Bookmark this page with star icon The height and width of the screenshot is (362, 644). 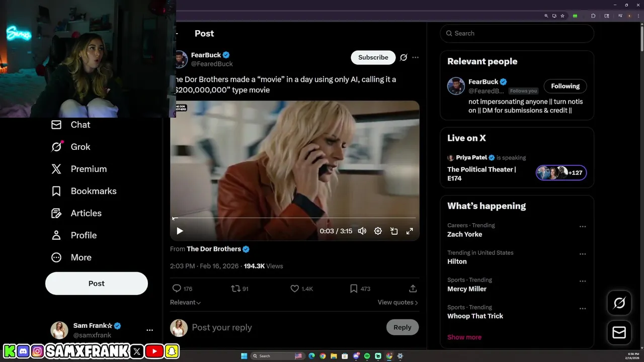pyautogui.click(x=562, y=16)
